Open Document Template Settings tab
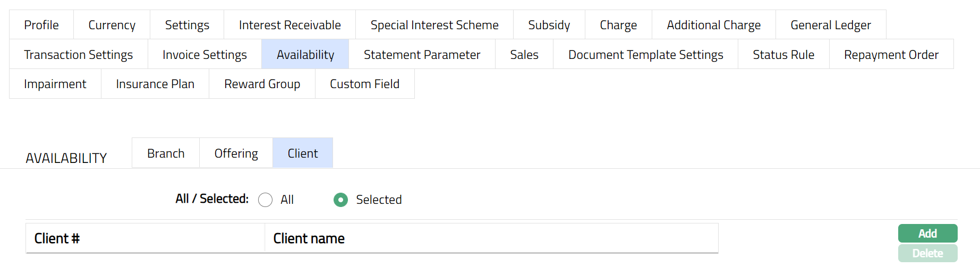 point(645,55)
